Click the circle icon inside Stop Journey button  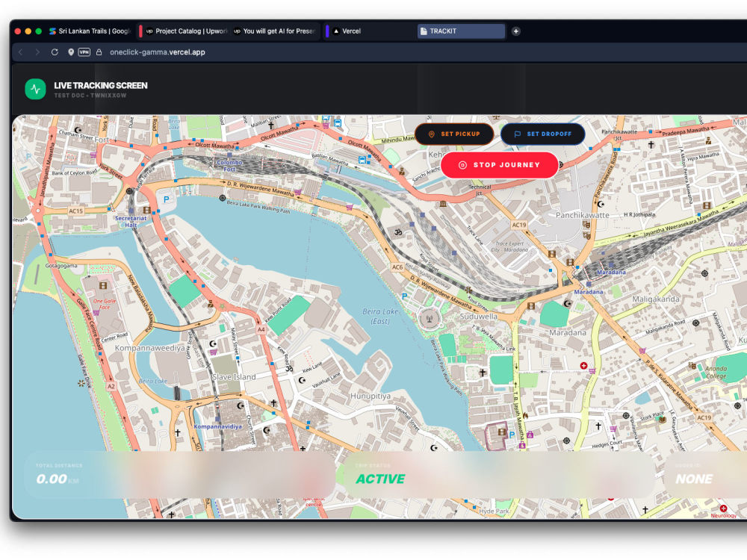pyautogui.click(x=462, y=165)
